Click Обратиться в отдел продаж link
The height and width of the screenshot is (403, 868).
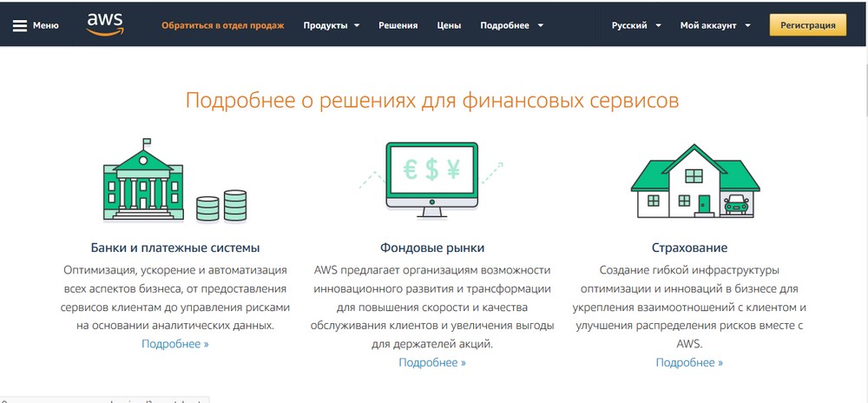coord(222,25)
